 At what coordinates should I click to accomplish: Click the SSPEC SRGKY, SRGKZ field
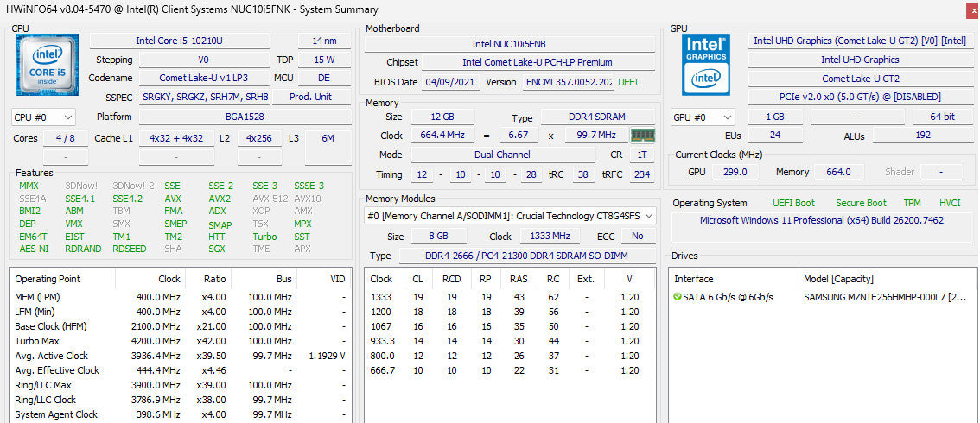[x=206, y=97]
